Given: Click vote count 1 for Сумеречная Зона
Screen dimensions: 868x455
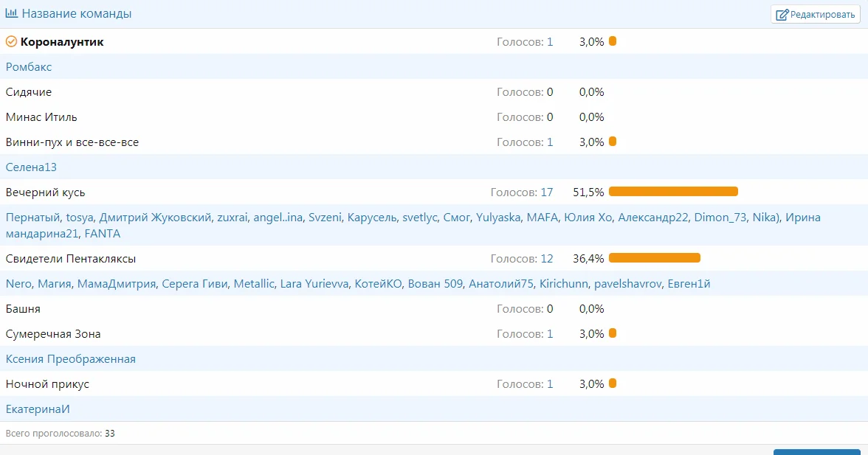Looking at the screenshot, I should pos(550,334).
